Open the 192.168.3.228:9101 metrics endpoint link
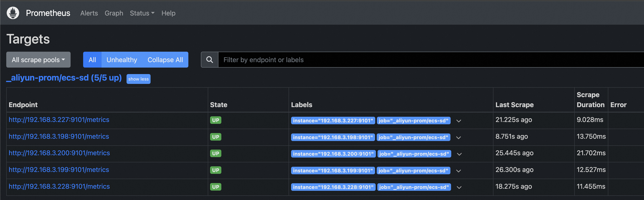Image resolution: width=644 pixels, height=200 pixels. [x=59, y=186]
